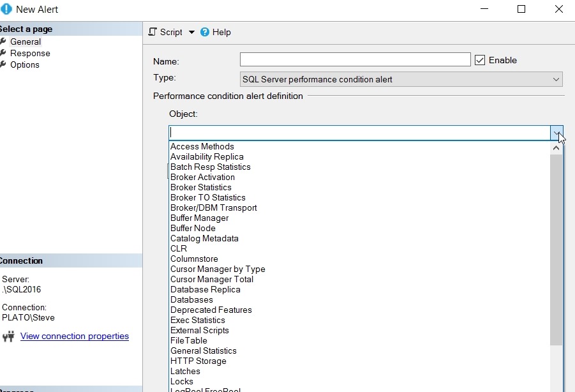Collapse the Object dropdown list arrow
Image resolution: width=575 pixels, height=392 pixels.
pos(557,133)
